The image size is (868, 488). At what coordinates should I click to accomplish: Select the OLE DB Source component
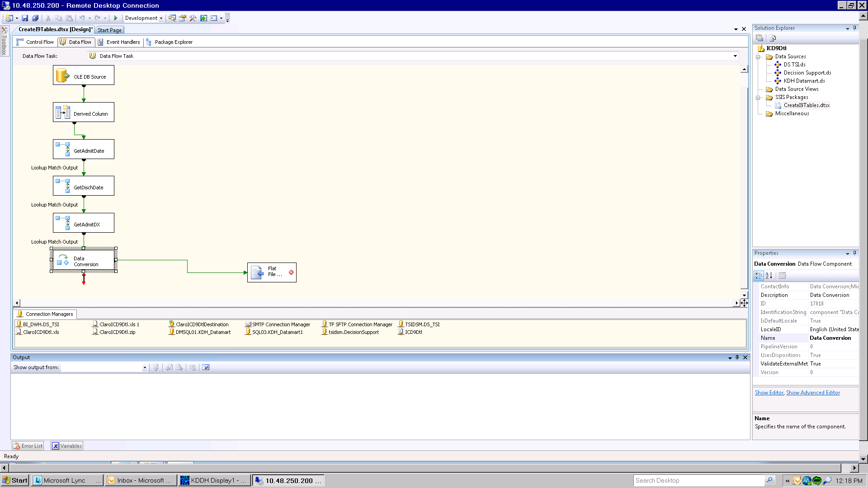(84, 75)
